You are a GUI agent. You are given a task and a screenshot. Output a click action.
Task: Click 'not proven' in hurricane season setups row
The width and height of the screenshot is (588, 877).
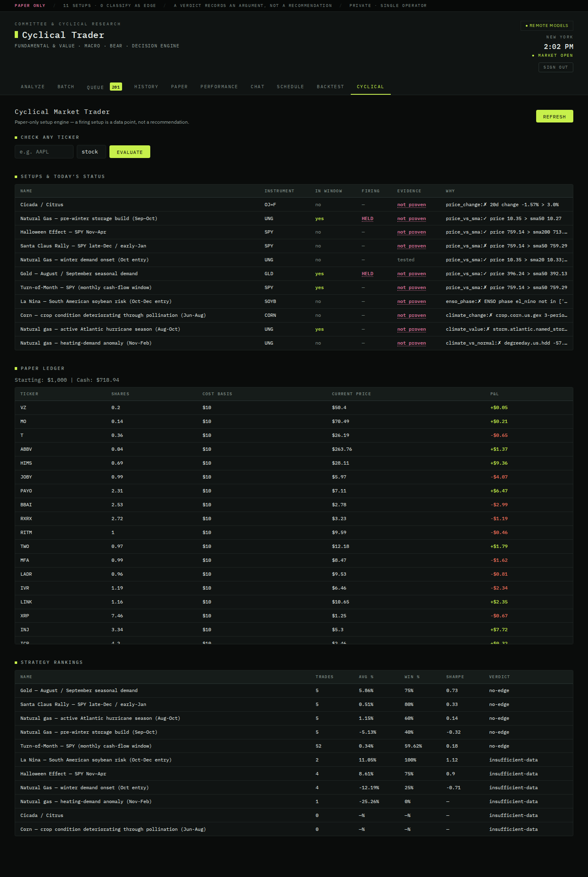point(412,329)
